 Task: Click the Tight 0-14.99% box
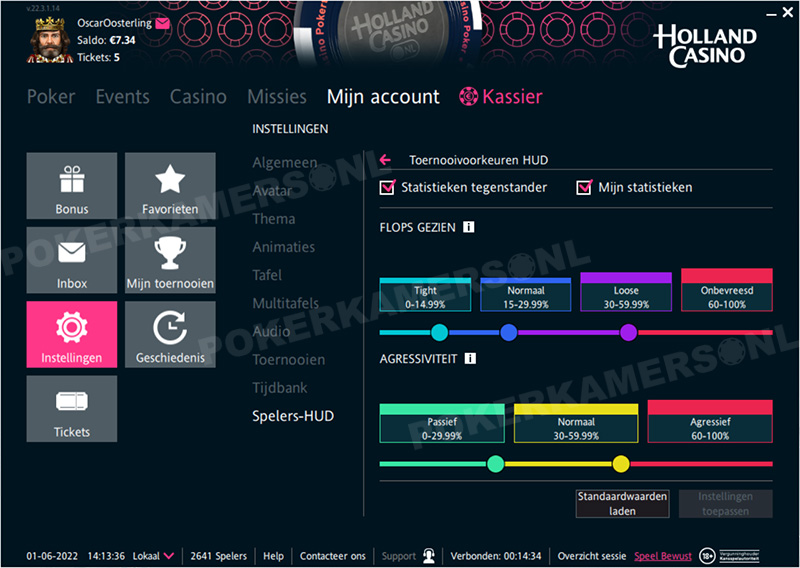425,294
